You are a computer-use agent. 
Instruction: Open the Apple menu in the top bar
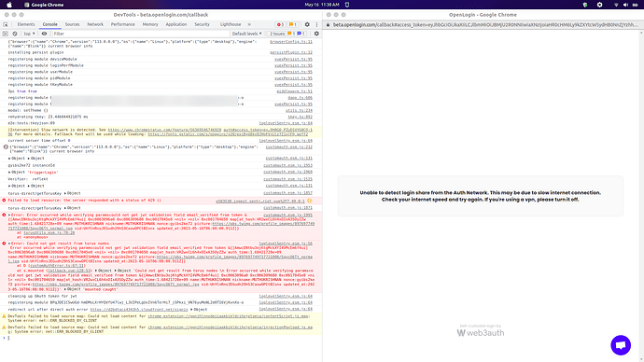pos(9,5)
